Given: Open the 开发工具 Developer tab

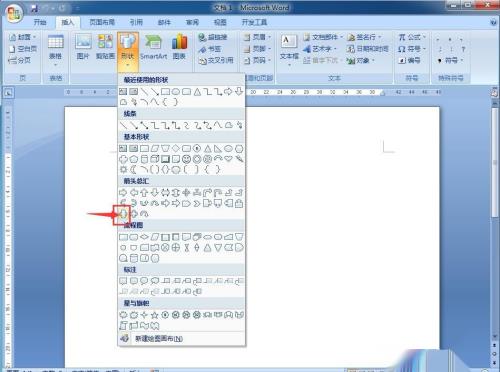Looking at the screenshot, I should (x=254, y=22).
